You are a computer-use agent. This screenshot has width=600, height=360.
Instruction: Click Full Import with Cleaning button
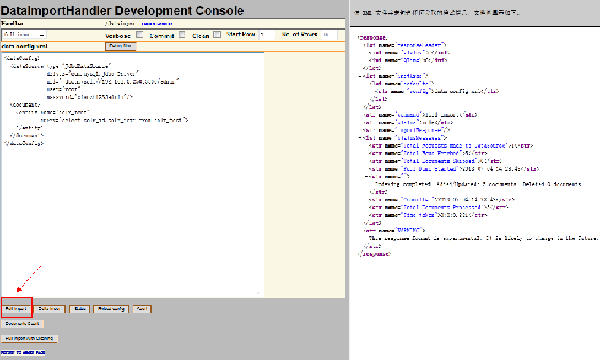tap(29, 338)
